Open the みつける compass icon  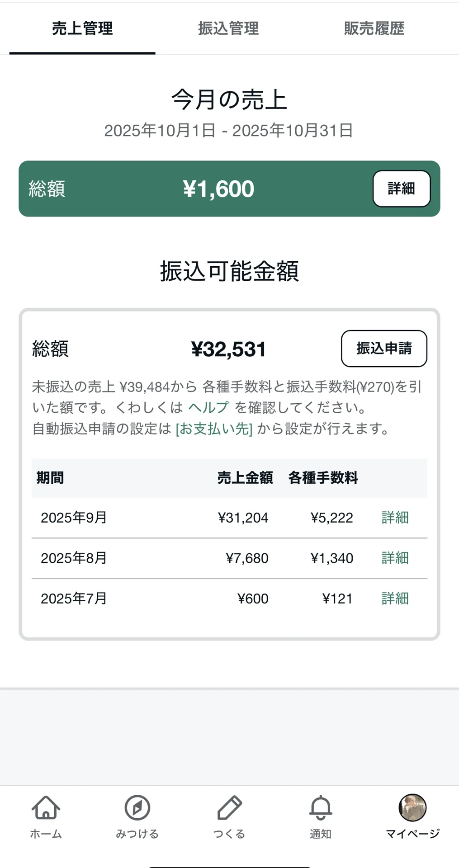(x=137, y=807)
